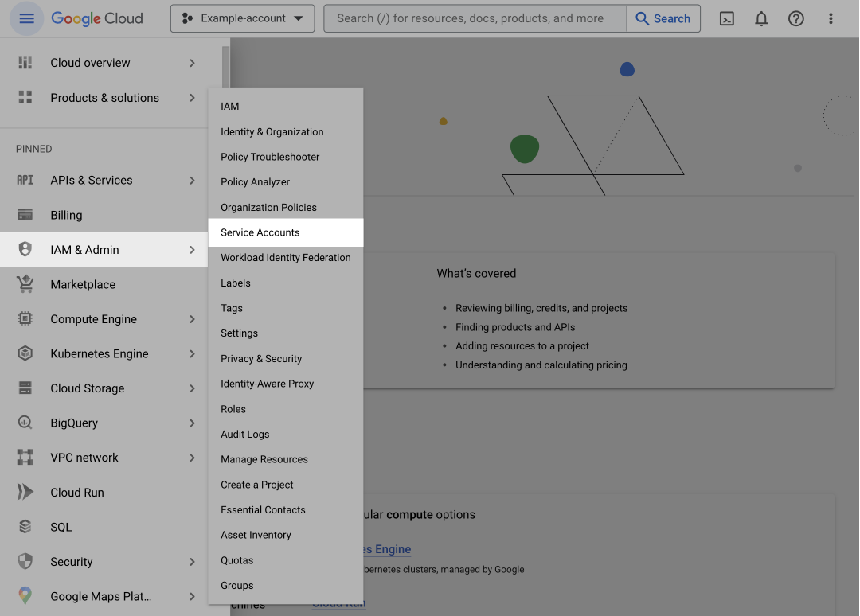Expand the Kubernetes Engine submenu arrow

coord(192,353)
